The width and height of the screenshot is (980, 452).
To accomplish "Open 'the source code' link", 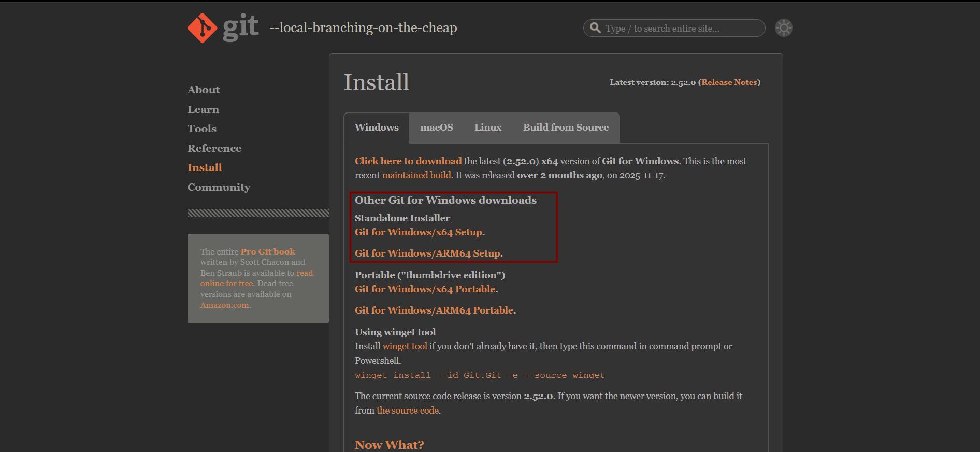I will [x=408, y=411].
